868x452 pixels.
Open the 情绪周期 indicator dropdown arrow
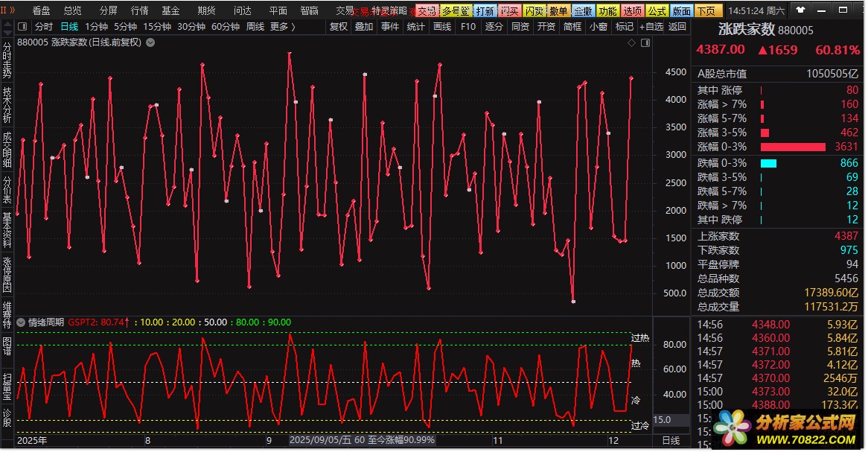coord(21,322)
